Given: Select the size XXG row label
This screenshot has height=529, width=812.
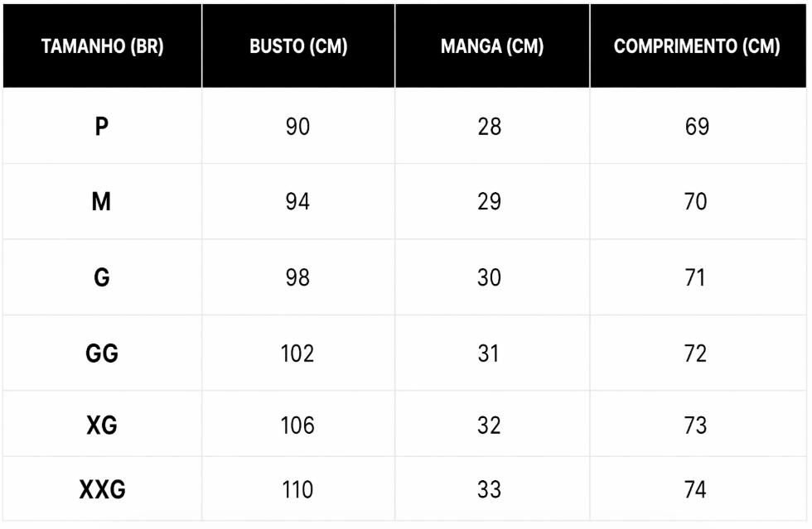Looking at the screenshot, I should click(x=102, y=490).
